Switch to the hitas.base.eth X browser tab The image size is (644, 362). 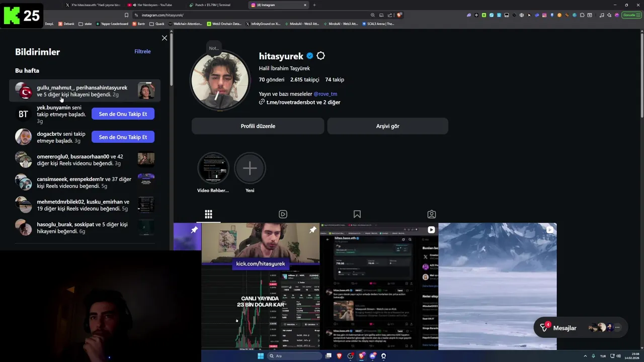93,5
